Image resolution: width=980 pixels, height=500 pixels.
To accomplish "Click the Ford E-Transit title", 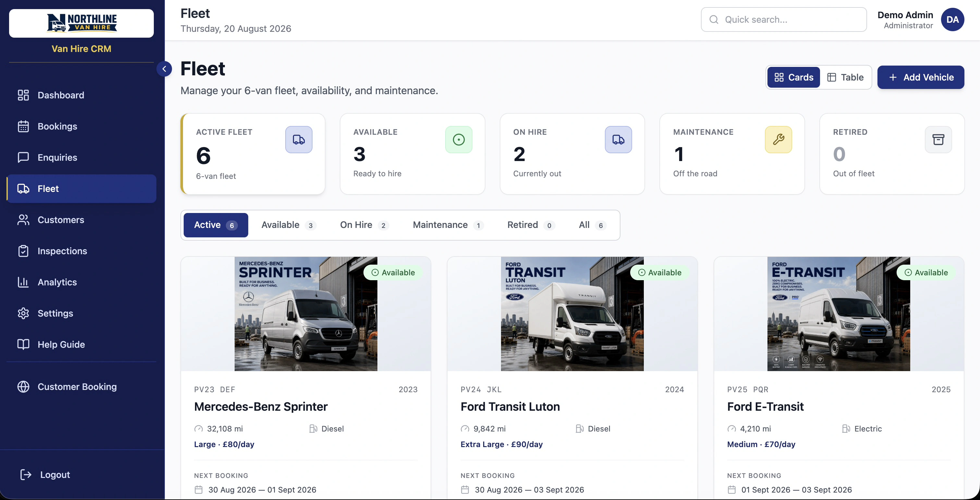I will point(766,407).
